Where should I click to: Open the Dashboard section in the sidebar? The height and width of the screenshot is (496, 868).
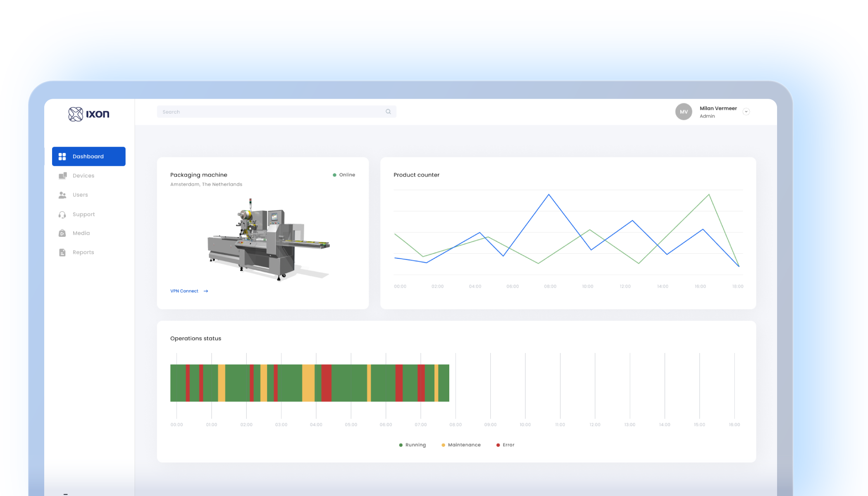tap(88, 156)
